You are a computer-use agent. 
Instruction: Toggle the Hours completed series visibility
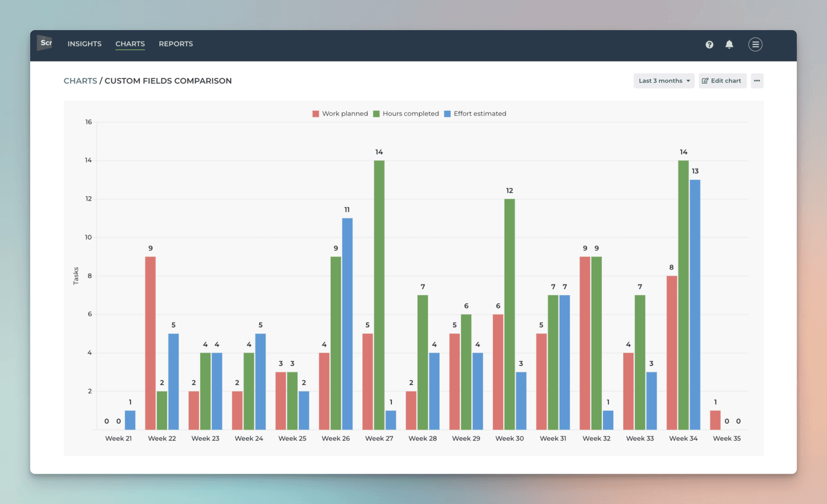(x=407, y=113)
